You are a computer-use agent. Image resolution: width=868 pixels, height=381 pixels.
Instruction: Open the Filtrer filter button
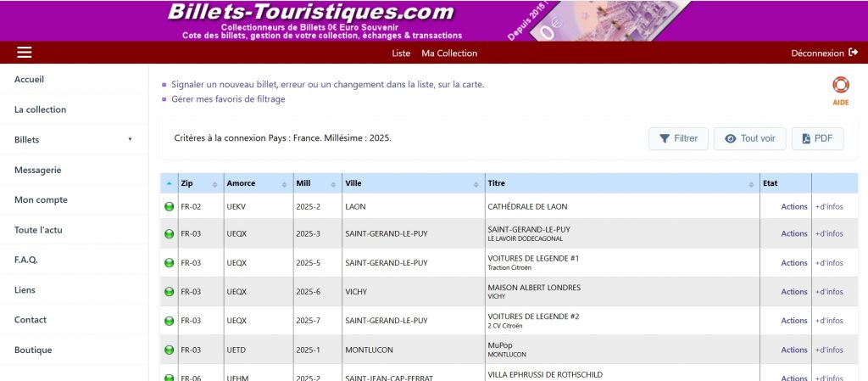pyautogui.click(x=678, y=138)
